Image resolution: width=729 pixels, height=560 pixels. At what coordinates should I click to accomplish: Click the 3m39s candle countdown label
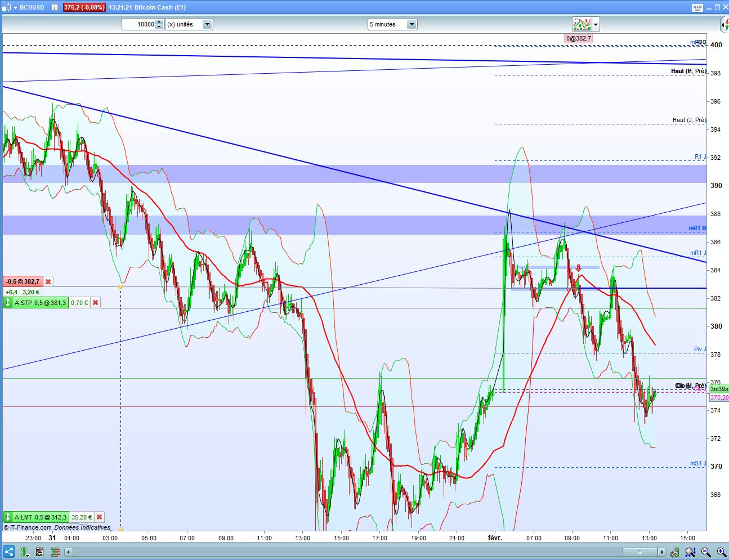pos(719,389)
